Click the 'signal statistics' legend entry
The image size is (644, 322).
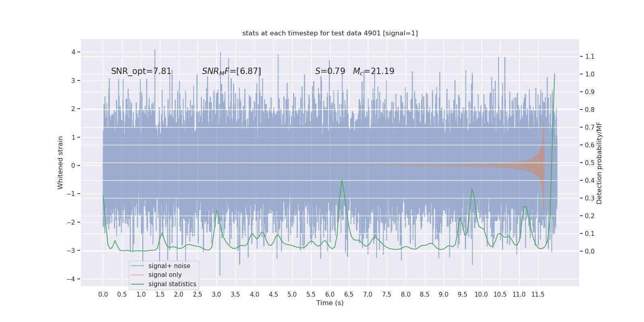(x=172, y=284)
